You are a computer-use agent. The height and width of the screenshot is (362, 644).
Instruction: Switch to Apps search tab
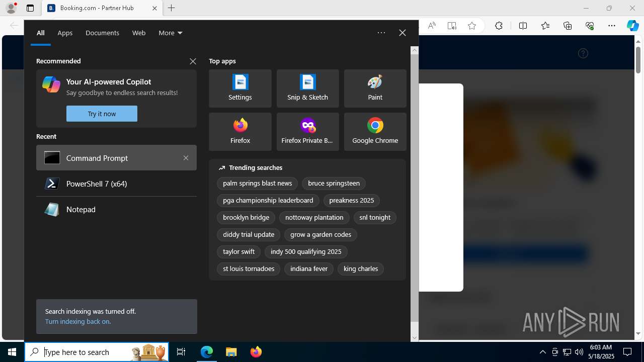coord(65,33)
